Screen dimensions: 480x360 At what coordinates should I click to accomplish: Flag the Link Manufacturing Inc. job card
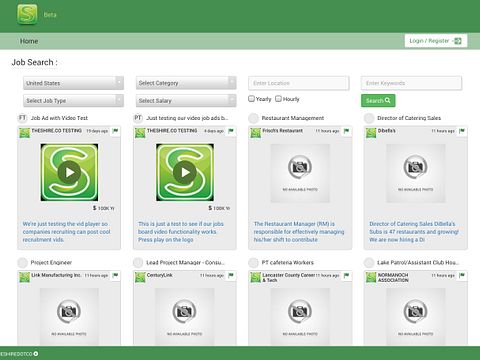click(115, 275)
